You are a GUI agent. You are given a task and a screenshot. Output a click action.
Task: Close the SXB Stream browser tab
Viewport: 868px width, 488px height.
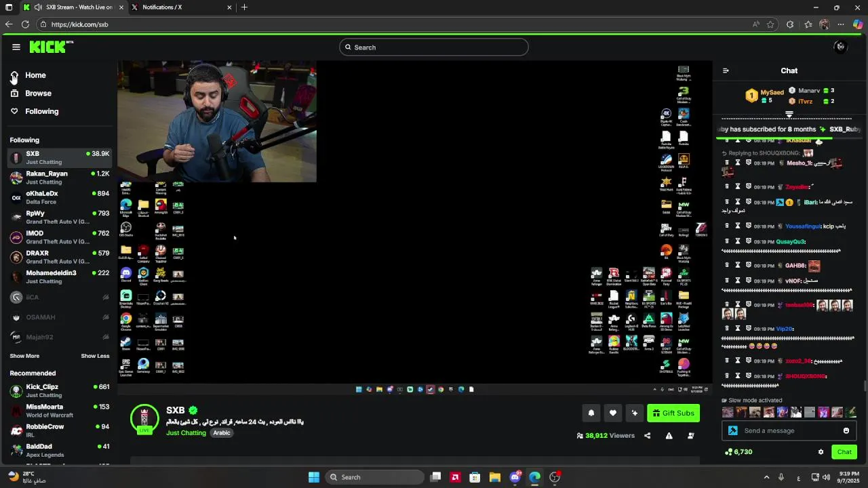(121, 7)
